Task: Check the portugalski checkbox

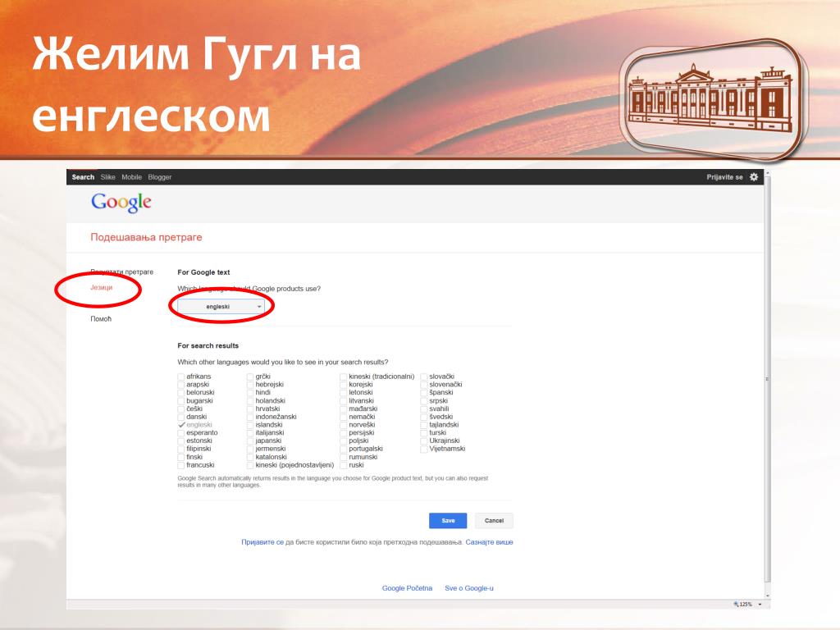Action: coord(344,449)
